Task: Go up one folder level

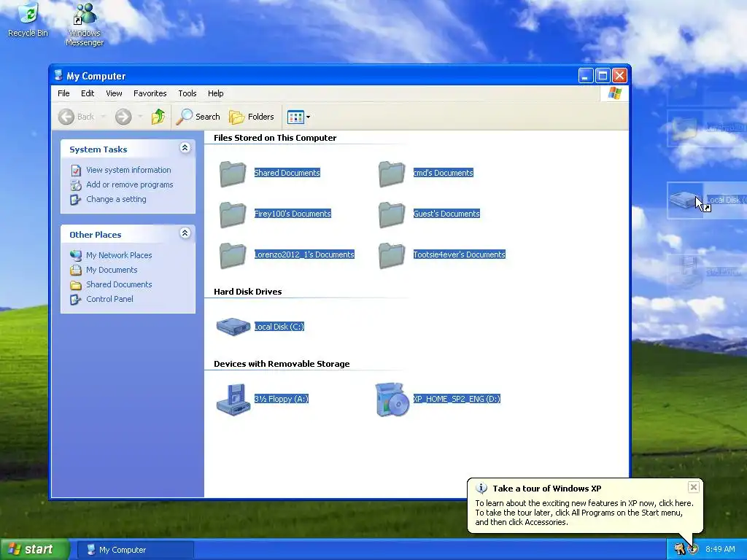Action: (158, 117)
